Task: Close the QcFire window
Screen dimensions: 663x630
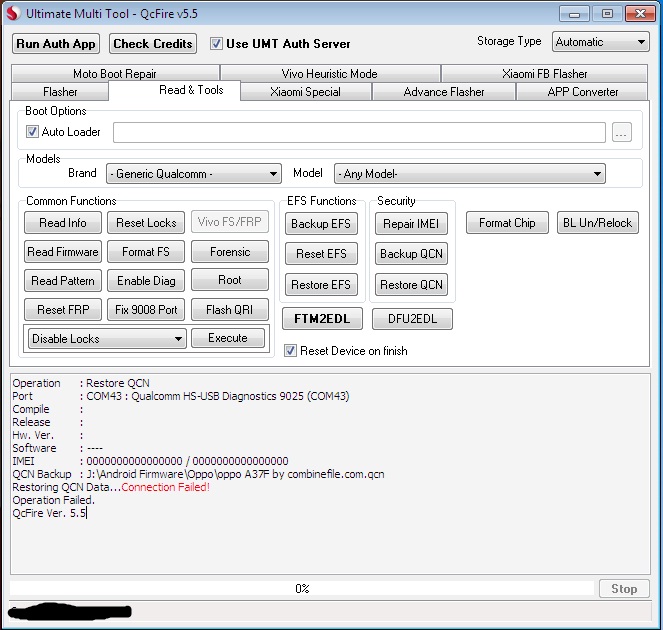Action: [x=640, y=14]
